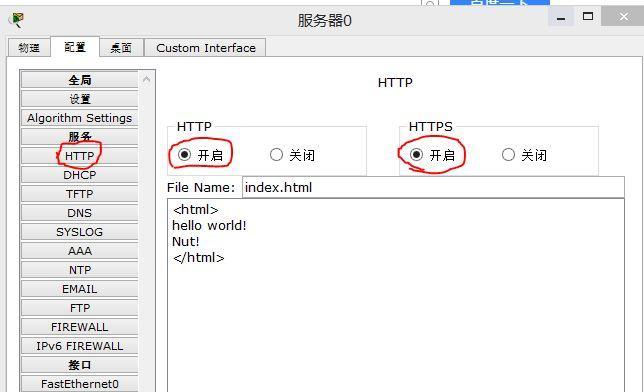Click the closing </html> tag line
Image resolution: width=644 pixels, height=392 pixels.
click(x=199, y=258)
